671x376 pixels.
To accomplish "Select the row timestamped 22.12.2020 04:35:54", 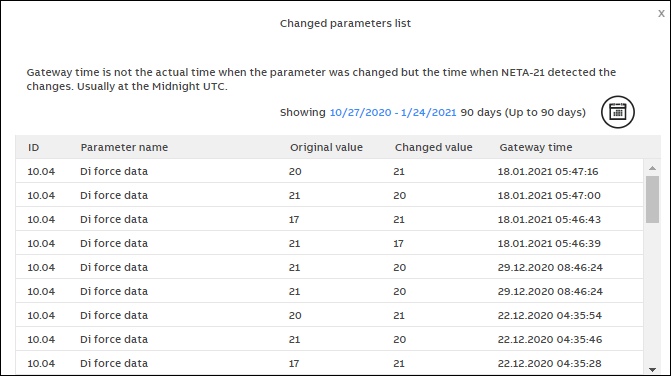I will click(x=330, y=315).
